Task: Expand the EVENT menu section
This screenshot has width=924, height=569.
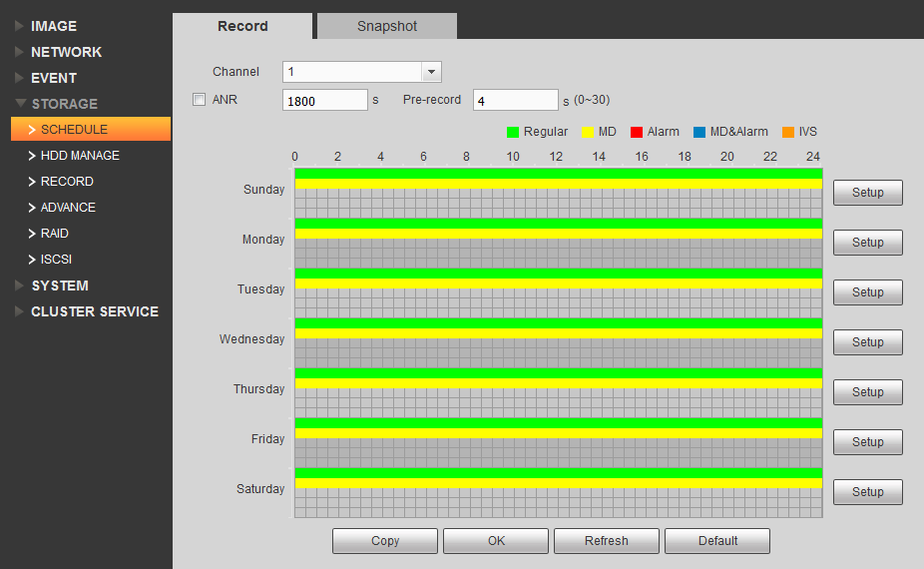Action: click(x=54, y=78)
